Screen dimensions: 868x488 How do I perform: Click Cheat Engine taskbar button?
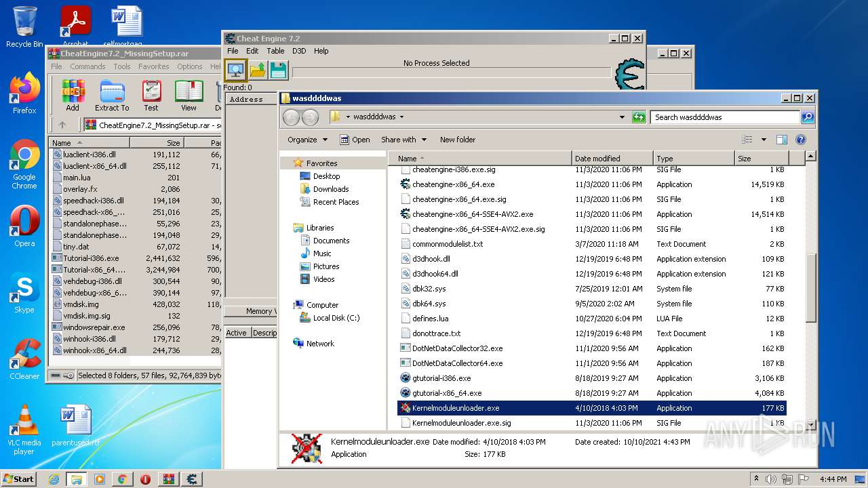(x=192, y=479)
